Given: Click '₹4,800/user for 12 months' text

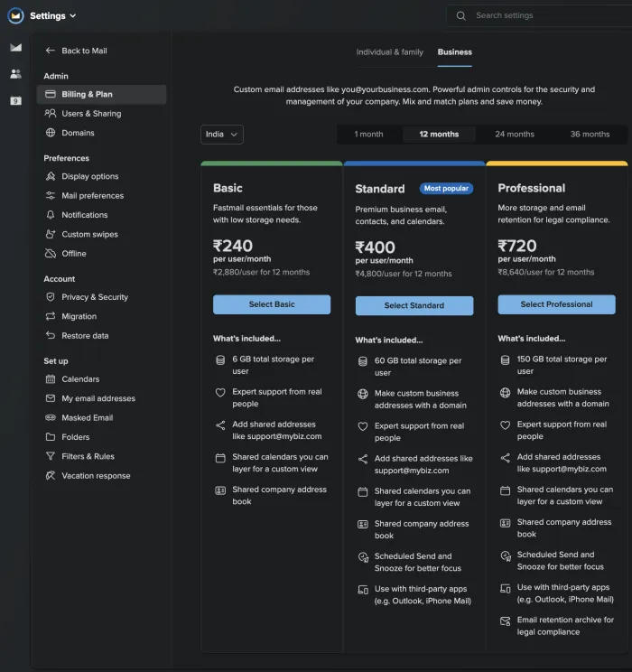Looking at the screenshot, I should pos(404,274).
